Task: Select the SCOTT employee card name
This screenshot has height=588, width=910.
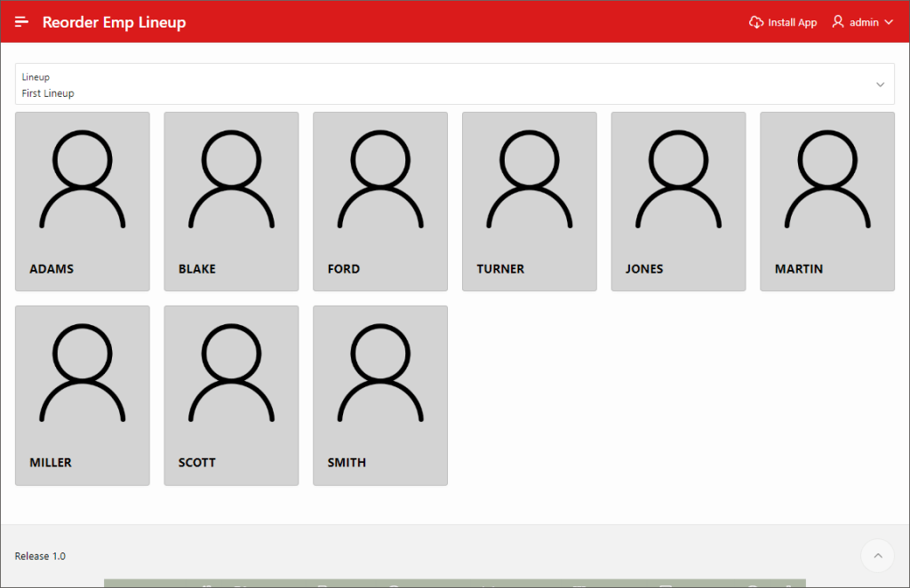Action: point(197,463)
